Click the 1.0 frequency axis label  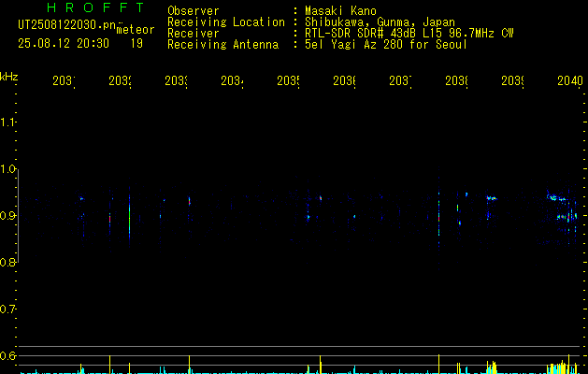(7, 169)
